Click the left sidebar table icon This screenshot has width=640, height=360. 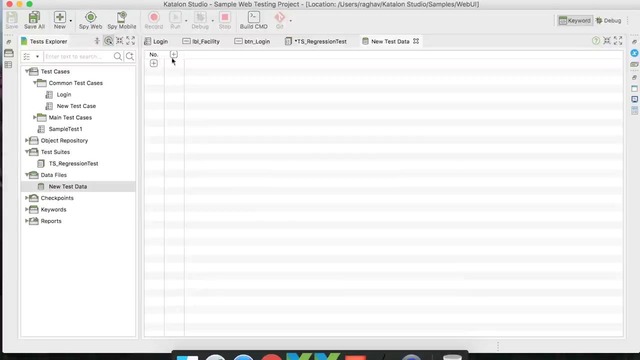tap(8, 65)
